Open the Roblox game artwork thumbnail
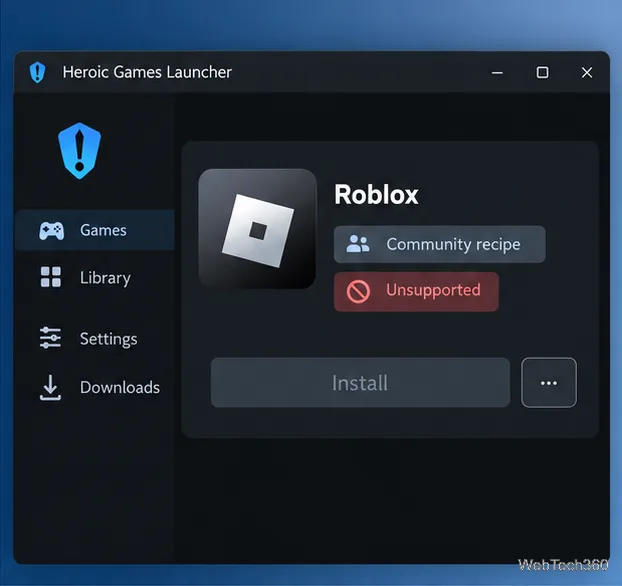The width and height of the screenshot is (622, 586). 257,229
